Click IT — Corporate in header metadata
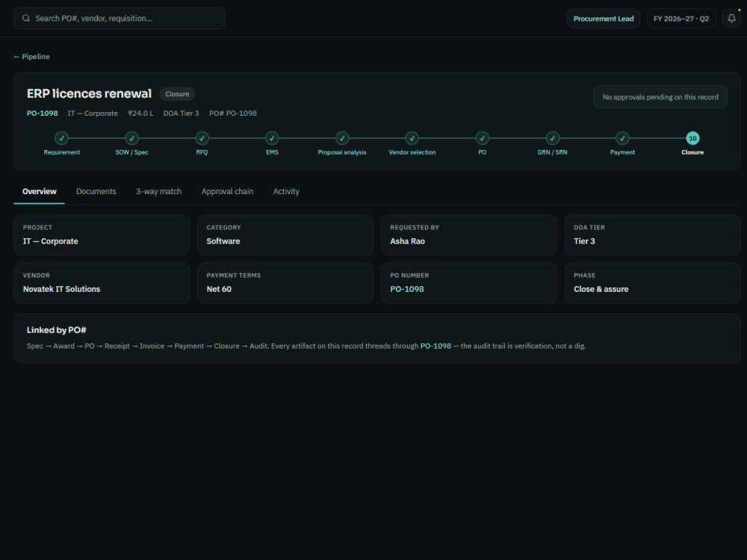 [x=93, y=113]
